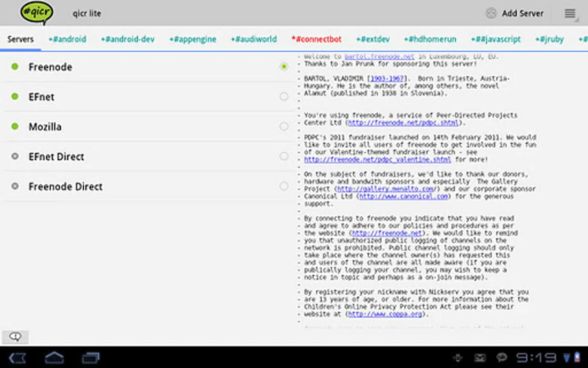This screenshot has height=368, width=588.
Task: Click the gray disconnected icon for EFnet Direct
Action: pyautogui.click(x=15, y=156)
